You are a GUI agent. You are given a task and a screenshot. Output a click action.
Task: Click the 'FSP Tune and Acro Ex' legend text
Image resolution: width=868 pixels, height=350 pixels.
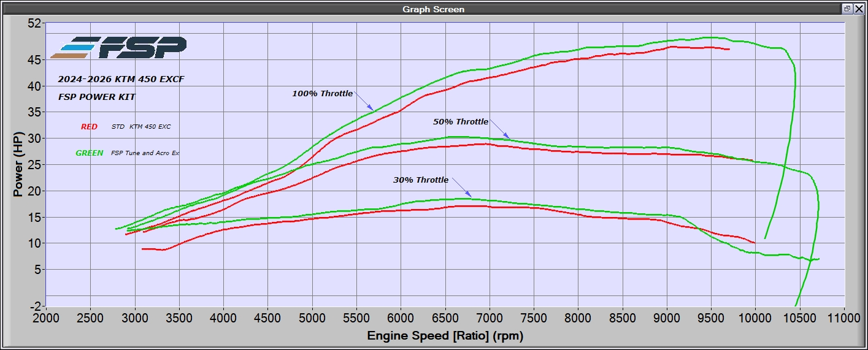point(145,153)
